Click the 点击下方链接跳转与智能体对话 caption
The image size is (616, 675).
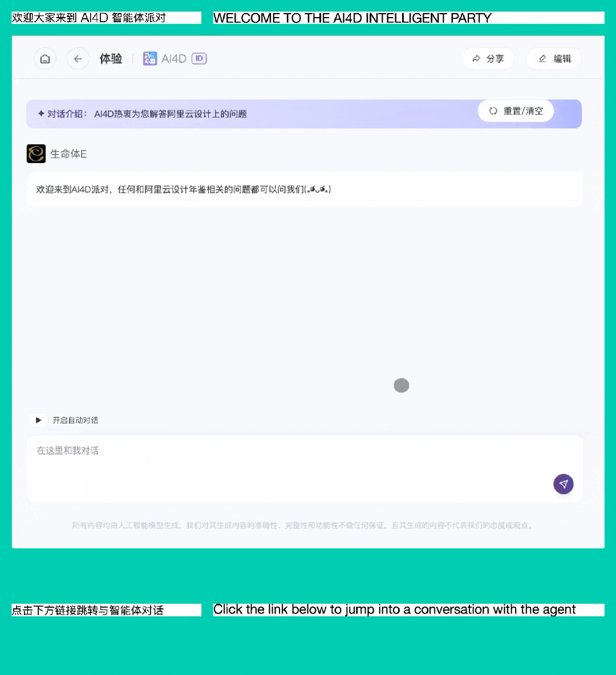(87, 611)
